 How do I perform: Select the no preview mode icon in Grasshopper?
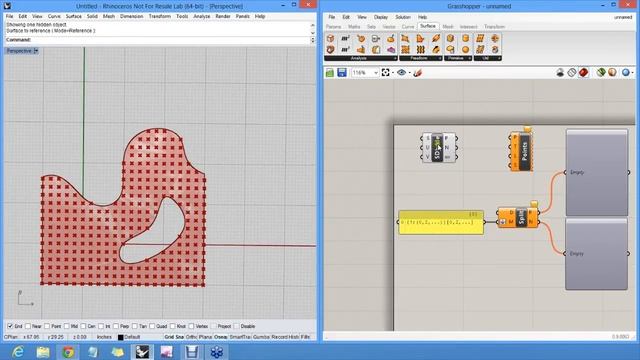[x=572, y=73]
